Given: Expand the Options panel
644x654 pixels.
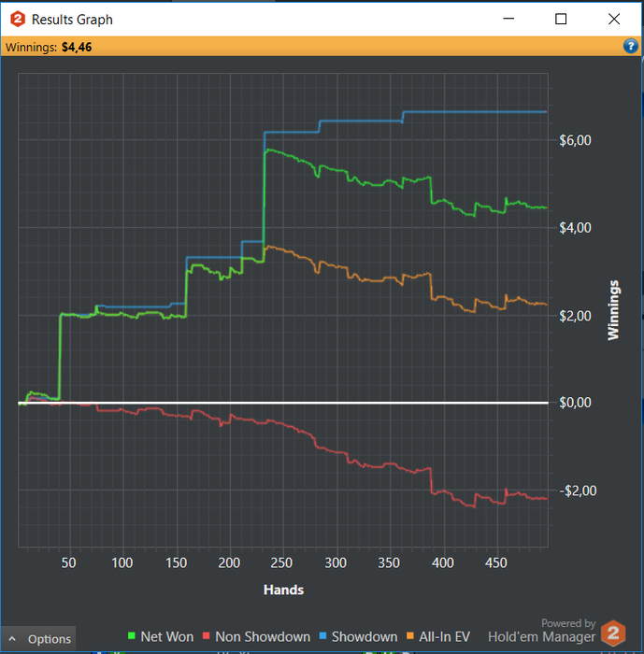Looking at the screenshot, I should tap(39, 638).
